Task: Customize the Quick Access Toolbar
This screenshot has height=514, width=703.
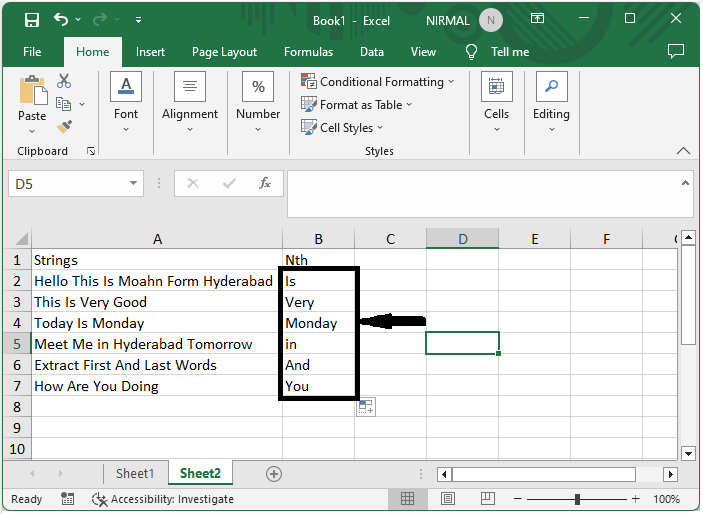Action: 139,20
